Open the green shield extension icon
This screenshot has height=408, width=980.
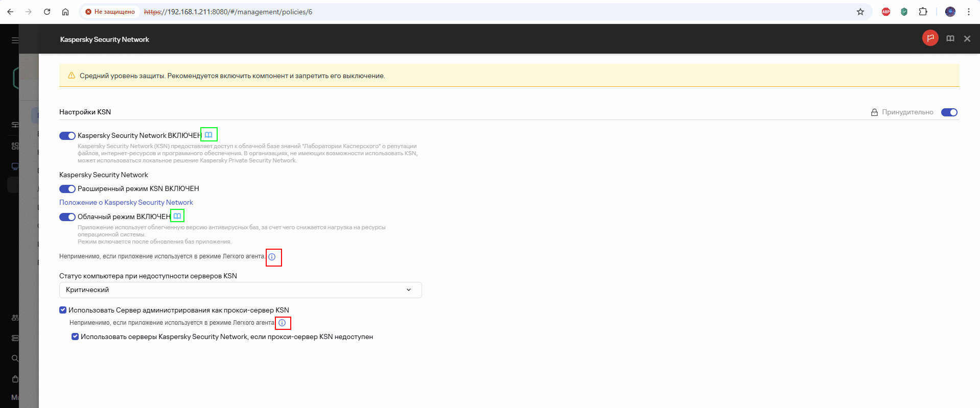pos(904,12)
